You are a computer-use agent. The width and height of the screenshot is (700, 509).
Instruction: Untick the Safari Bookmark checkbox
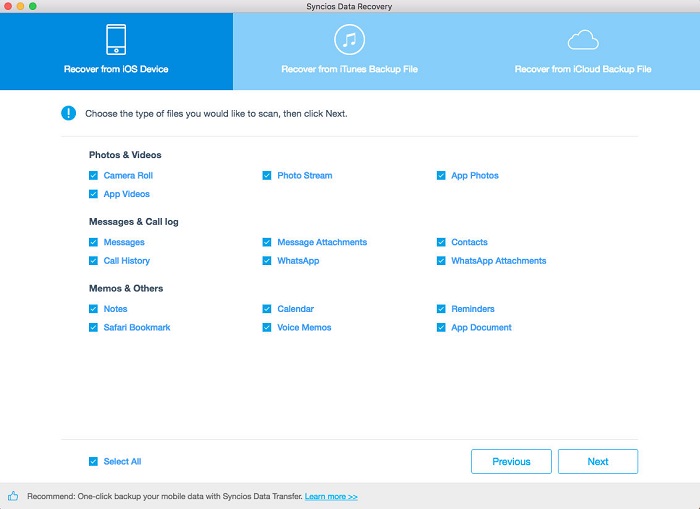[x=93, y=327]
